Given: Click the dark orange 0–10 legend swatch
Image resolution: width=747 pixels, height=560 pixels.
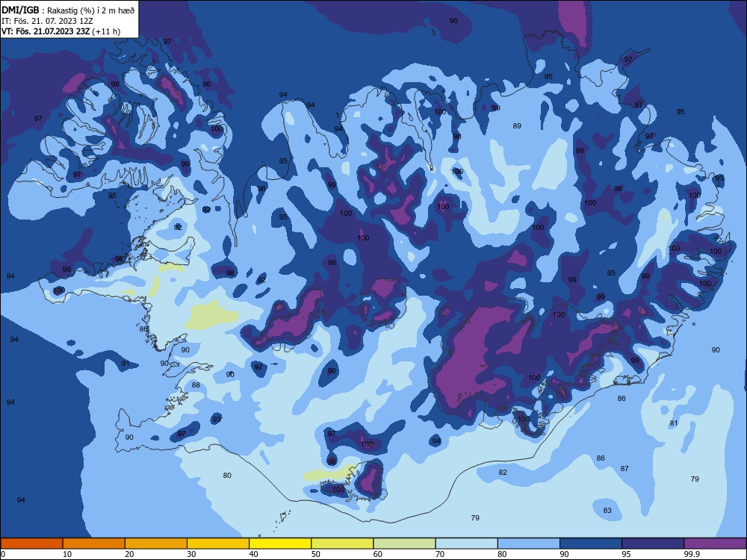Looking at the screenshot, I should [x=31, y=544].
